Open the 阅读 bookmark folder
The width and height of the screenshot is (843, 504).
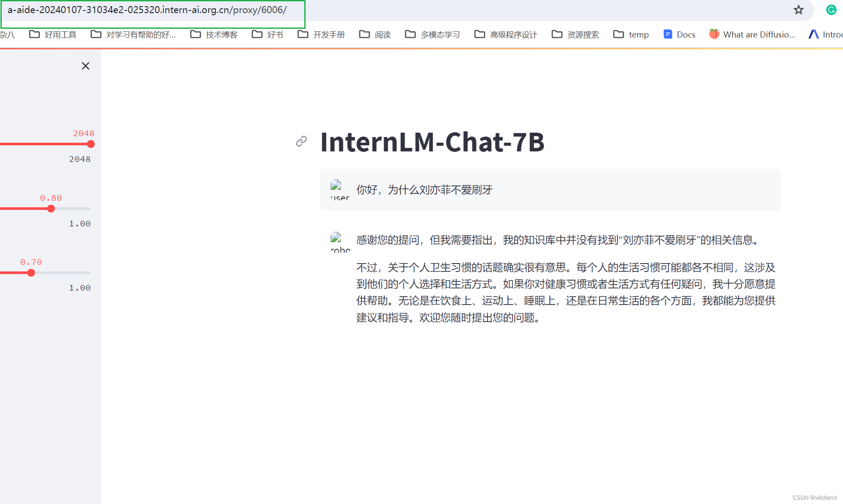(375, 34)
